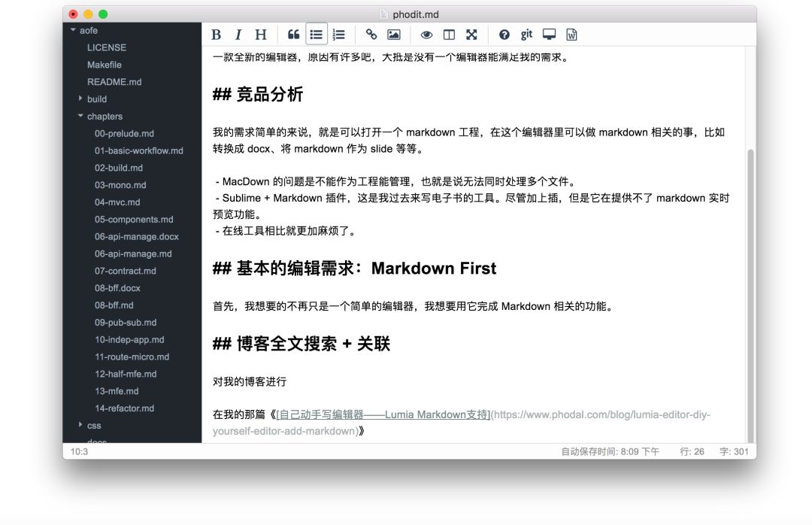Open 03-mono.md

[x=120, y=184]
